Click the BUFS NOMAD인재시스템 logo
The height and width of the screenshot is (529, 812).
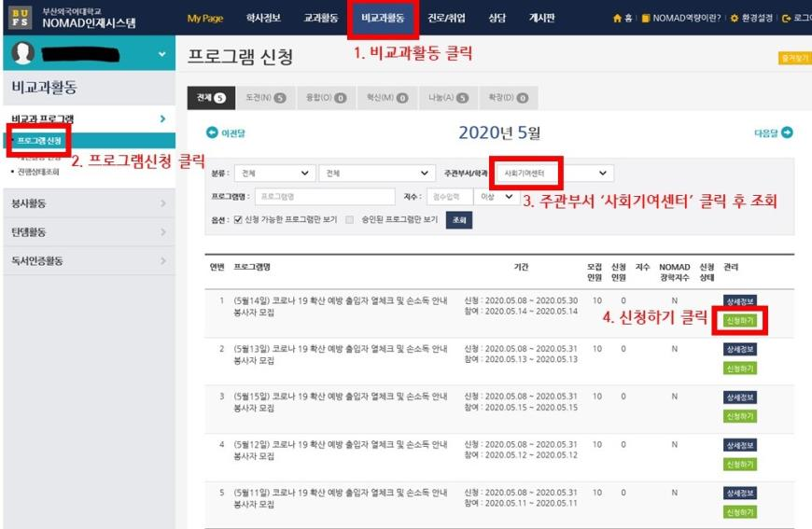tap(75, 18)
